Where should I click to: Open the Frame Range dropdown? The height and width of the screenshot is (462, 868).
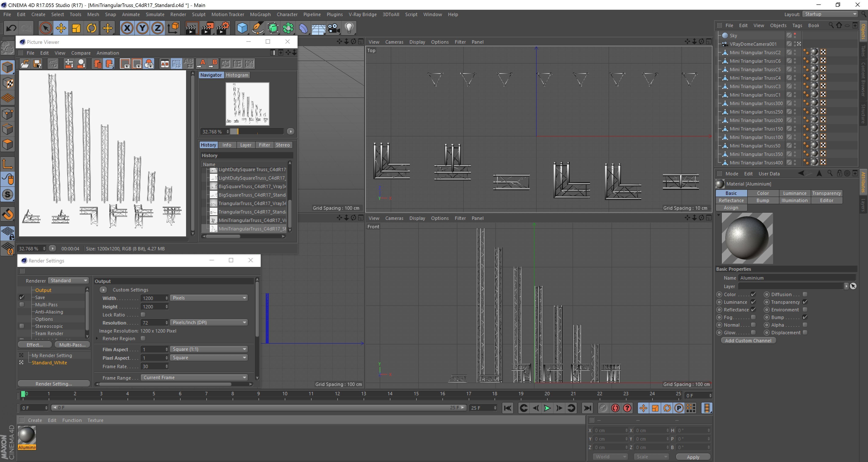point(194,377)
